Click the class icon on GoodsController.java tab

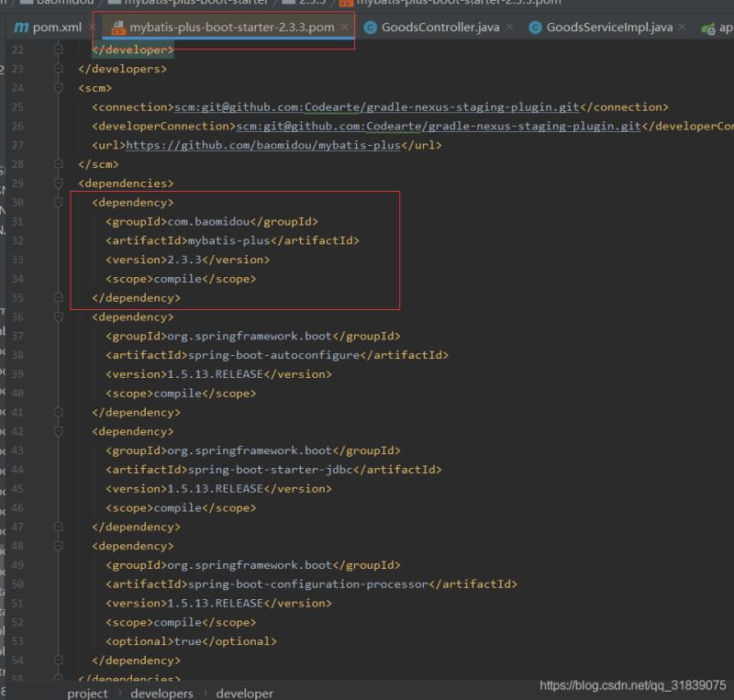pos(371,28)
